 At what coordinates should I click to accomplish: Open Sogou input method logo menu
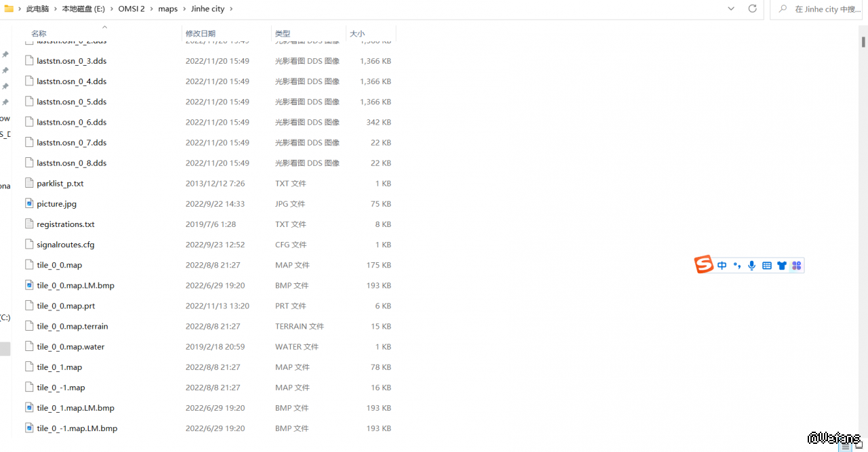(x=704, y=265)
